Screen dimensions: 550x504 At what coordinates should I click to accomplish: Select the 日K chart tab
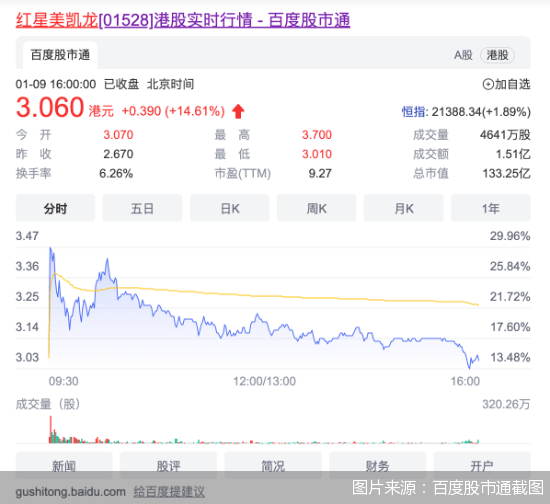(230, 208)
